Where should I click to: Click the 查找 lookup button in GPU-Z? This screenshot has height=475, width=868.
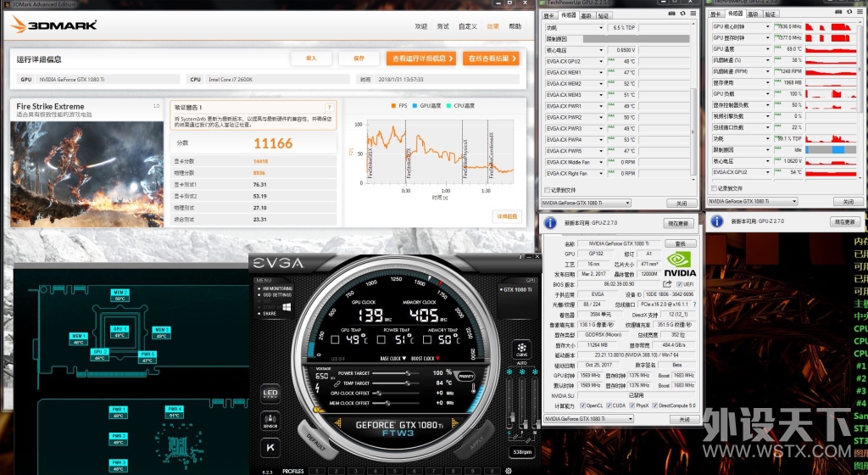[681, 243]
